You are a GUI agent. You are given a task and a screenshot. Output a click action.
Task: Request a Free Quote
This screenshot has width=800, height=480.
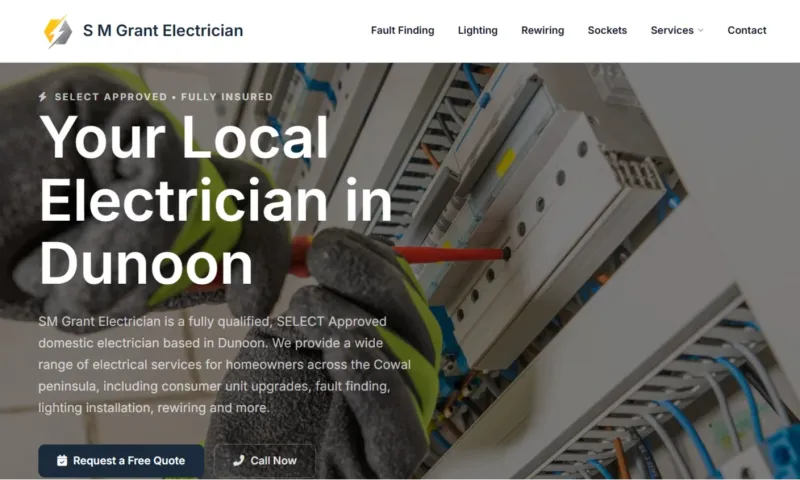point(121,461)
